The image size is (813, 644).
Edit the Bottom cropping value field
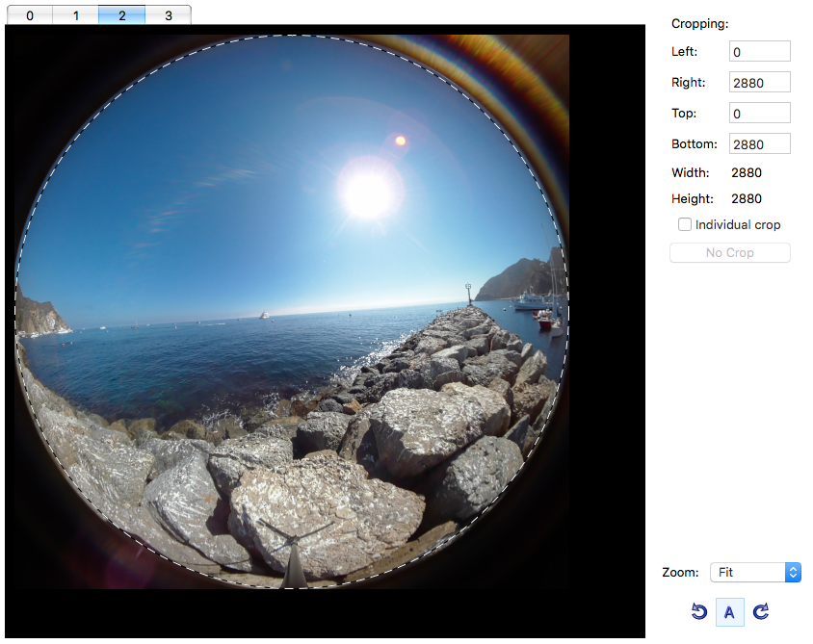point(760,143)
